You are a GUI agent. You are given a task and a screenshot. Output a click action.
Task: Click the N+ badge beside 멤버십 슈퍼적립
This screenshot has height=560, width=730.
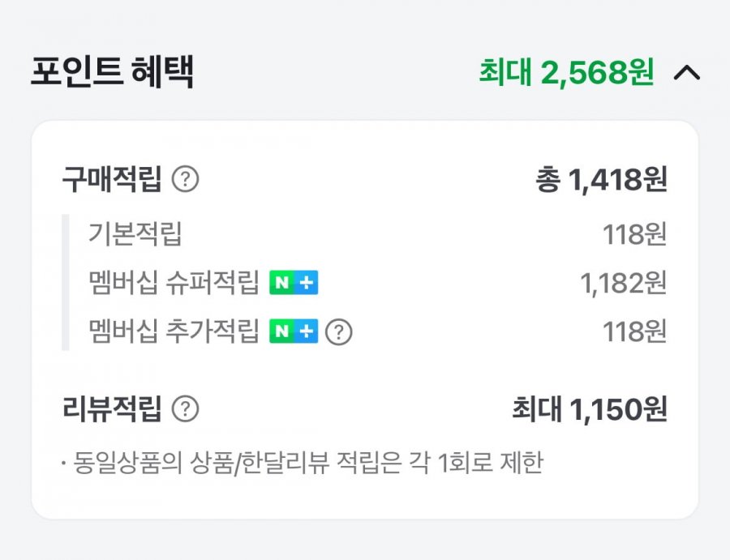pyautogui.click(x=294, y=283)
